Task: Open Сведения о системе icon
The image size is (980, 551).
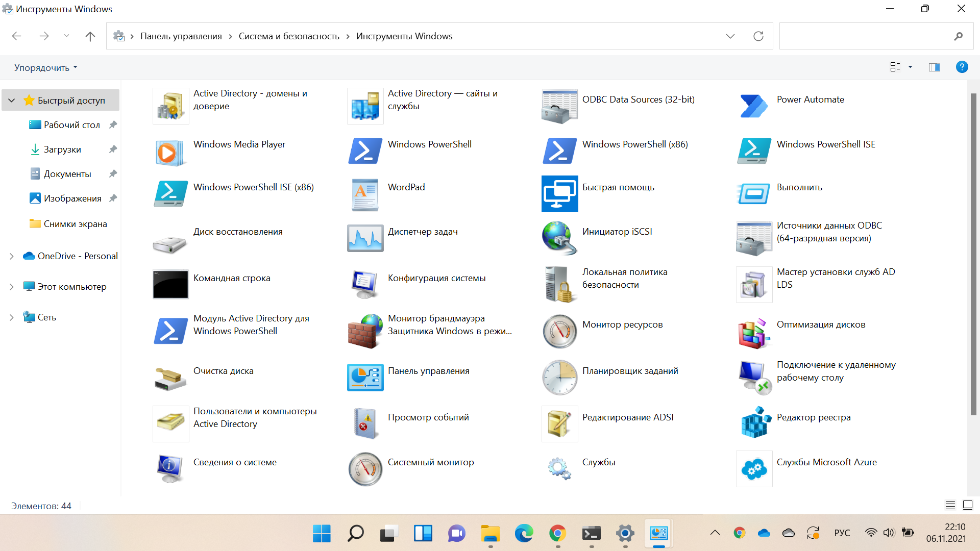Action: (x=170, y=468)
